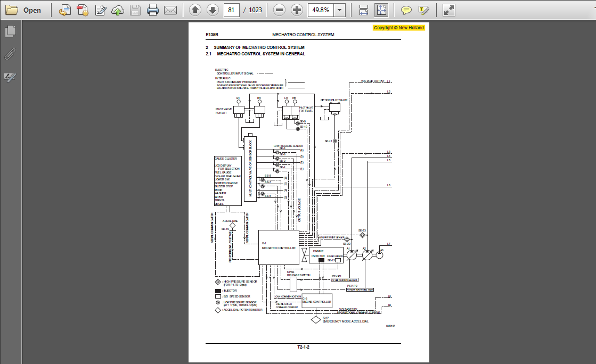Send the file with the email envelope icon
Image resolution: width=596 pixels, height=364 pixels.
point(170,10)
